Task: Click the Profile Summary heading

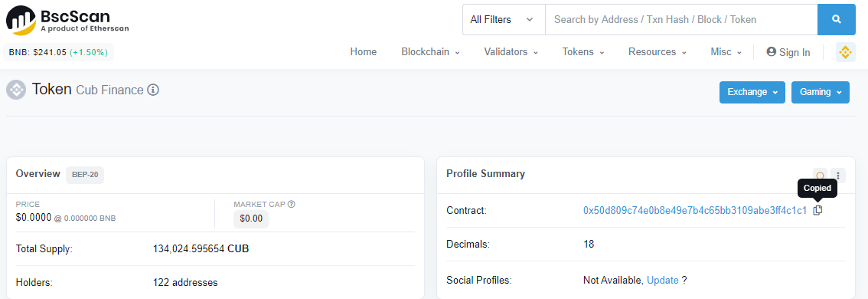Action: pos(485,173)
